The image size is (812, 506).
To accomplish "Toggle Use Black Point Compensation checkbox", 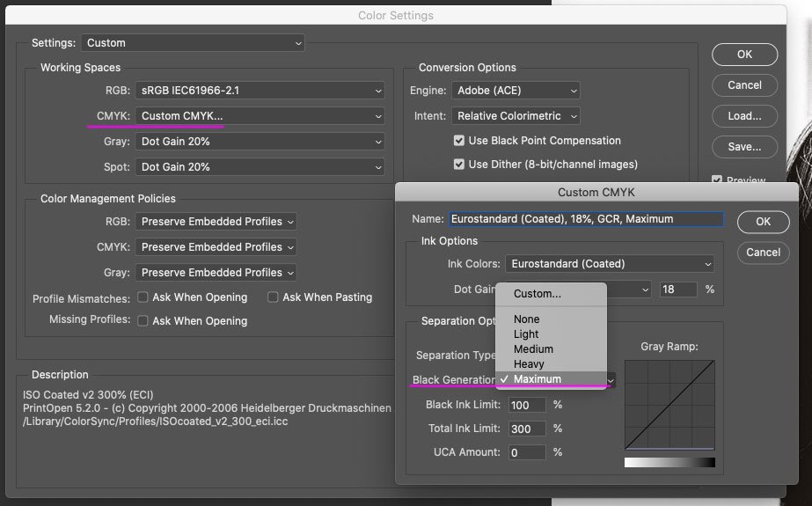I will coord(459,141).
